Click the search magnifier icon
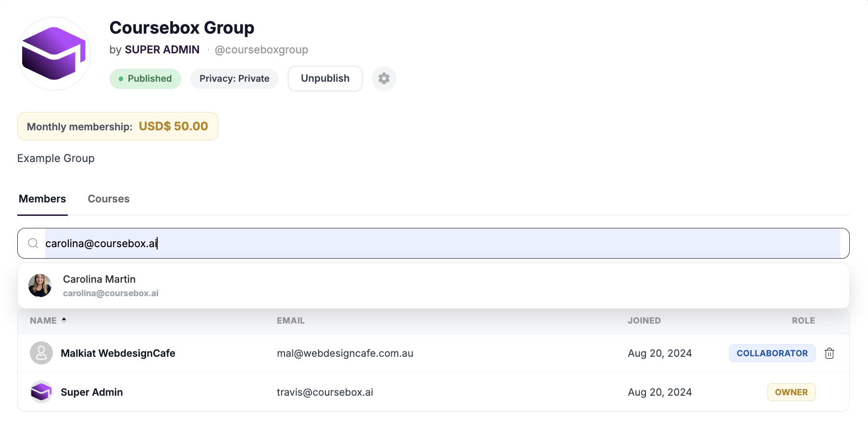Viewport: 868px width, 426px height. tap(33, 243)
